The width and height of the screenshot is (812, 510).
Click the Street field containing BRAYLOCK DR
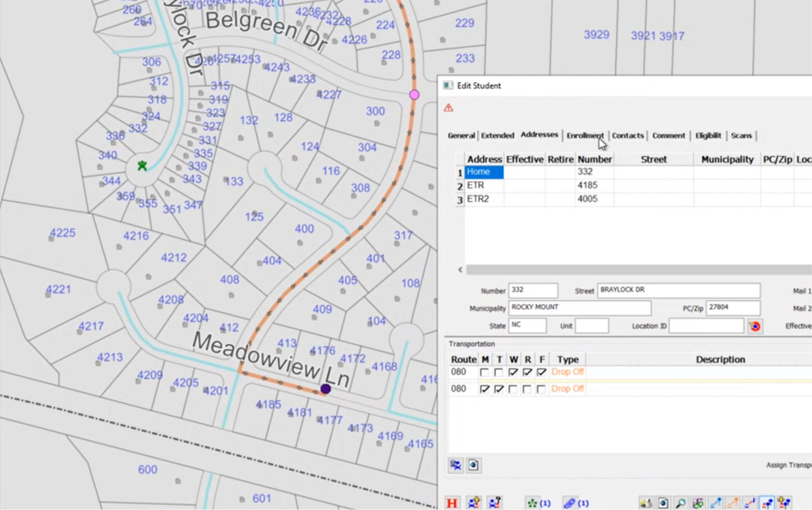tap(678, 290)
